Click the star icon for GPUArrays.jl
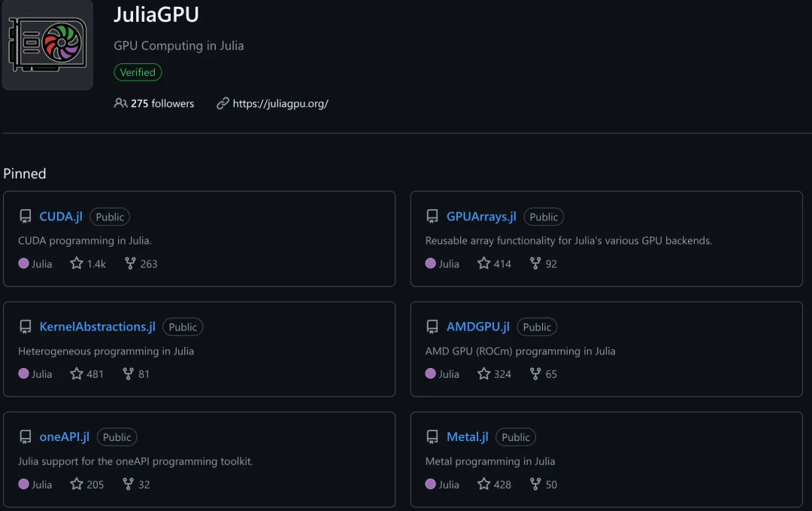The image size is (812, 511). (484, 263)
